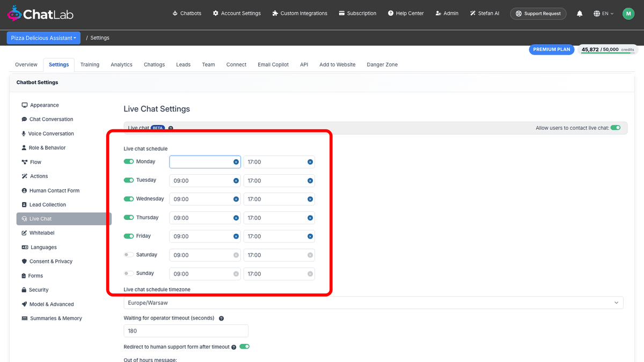Clear Friday start time 09:00
Viewport: 644px width, 362px height.
click(x=236, y=237)
